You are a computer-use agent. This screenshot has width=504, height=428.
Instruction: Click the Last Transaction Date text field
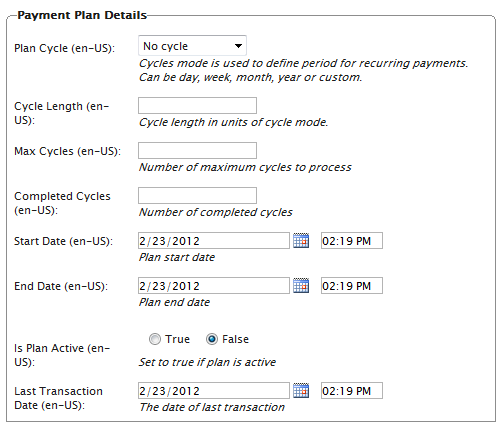214,391
